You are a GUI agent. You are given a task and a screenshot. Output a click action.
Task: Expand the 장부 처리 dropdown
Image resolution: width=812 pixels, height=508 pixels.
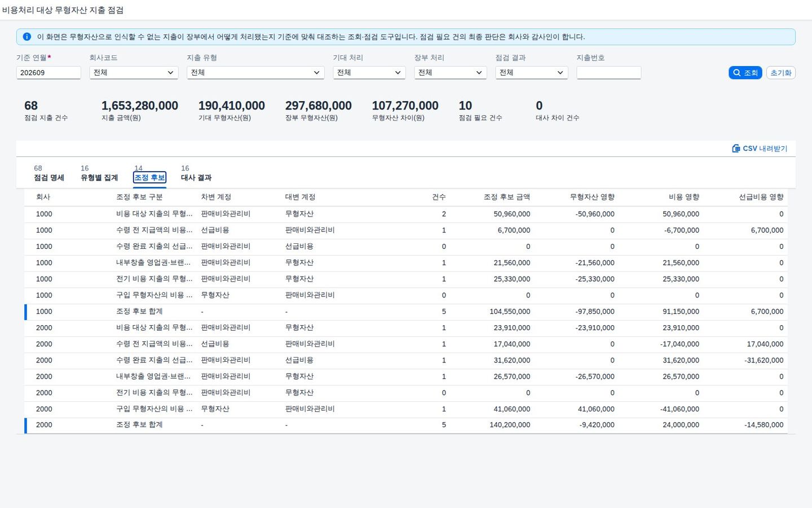pos(451,73)
